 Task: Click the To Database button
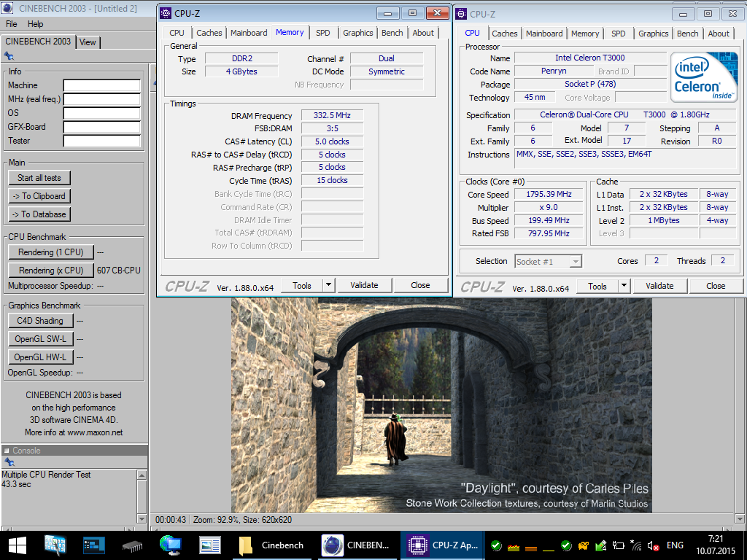pyautogui.click(x=39, y=214)
